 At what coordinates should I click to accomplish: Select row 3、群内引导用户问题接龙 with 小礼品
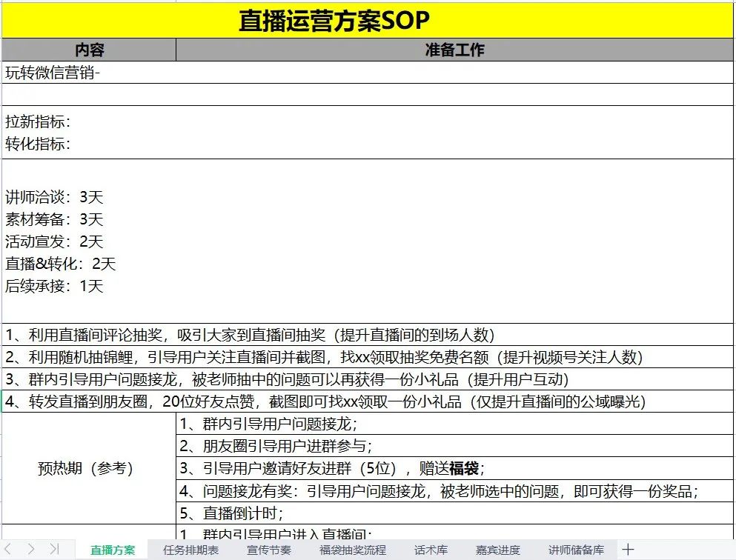[367, 379]
